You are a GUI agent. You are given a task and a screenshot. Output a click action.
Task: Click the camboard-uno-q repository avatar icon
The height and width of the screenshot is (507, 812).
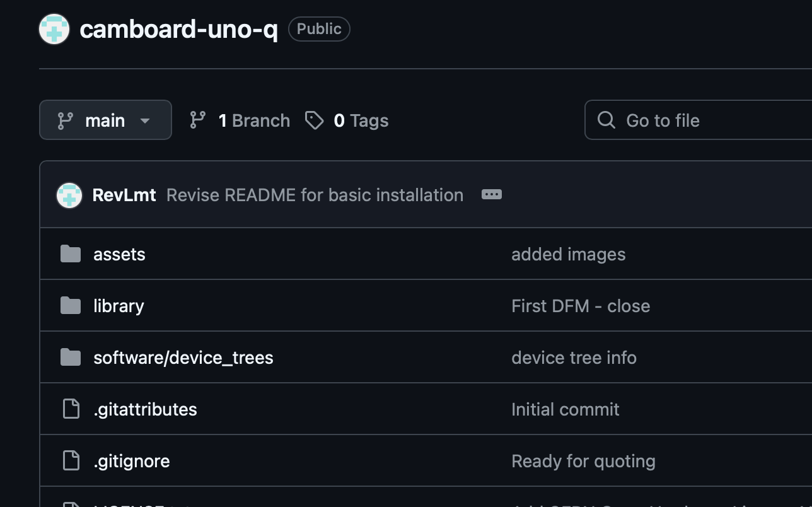(x=54, y=28)
